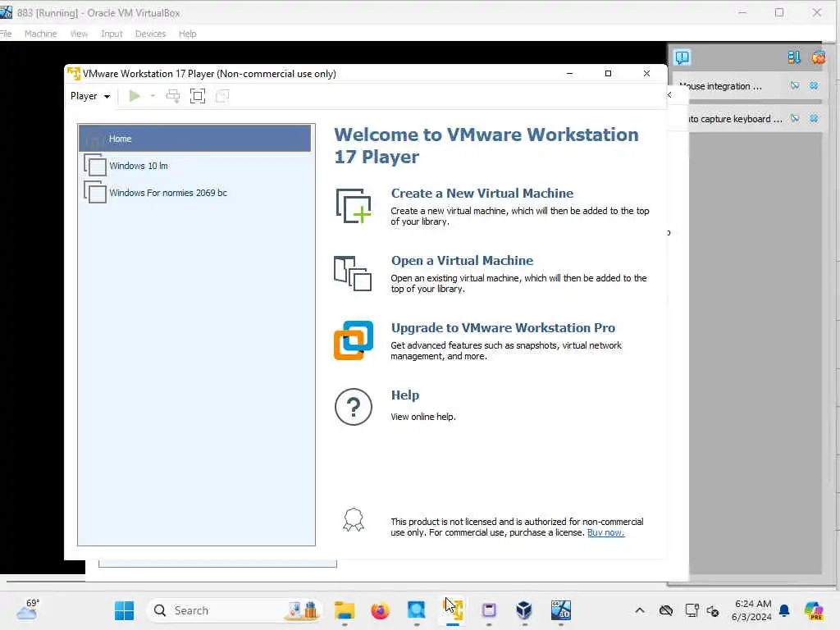Click the notification sort order icon
This screenshot has height=630, width=840.
coord(794,57)
